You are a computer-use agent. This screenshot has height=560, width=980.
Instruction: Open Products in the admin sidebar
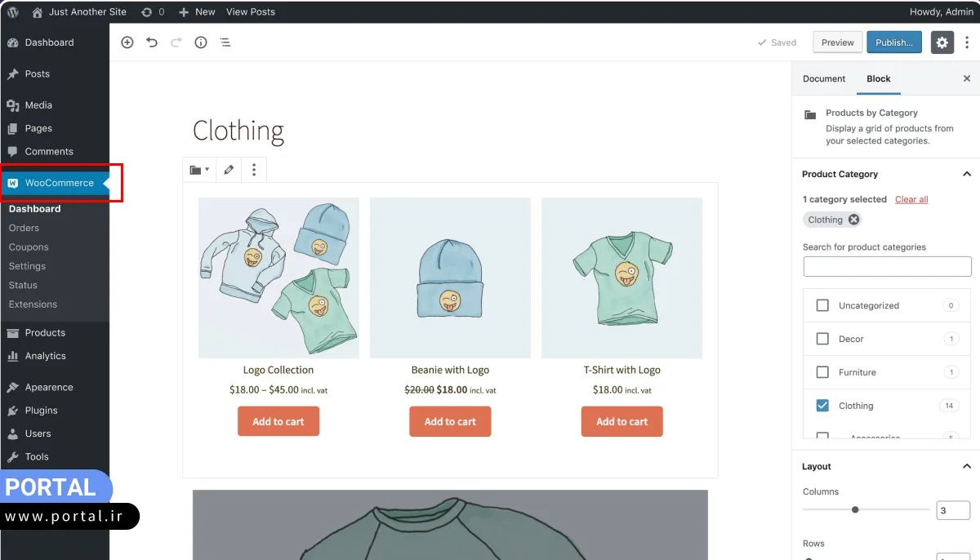45,332
